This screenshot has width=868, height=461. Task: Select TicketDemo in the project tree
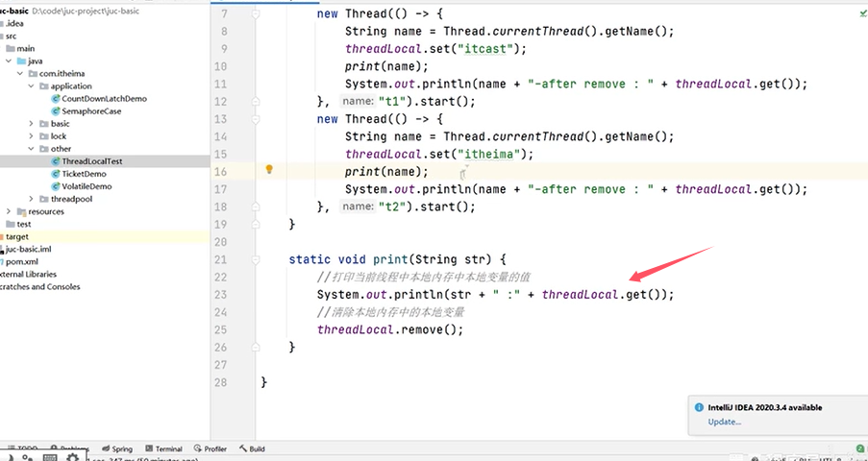pos(84,174)
